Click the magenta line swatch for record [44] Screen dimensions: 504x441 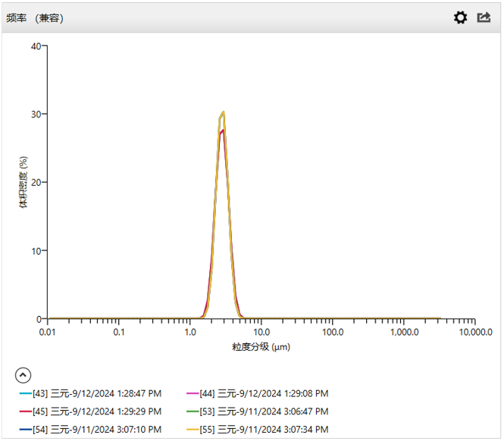click(193, 394)
